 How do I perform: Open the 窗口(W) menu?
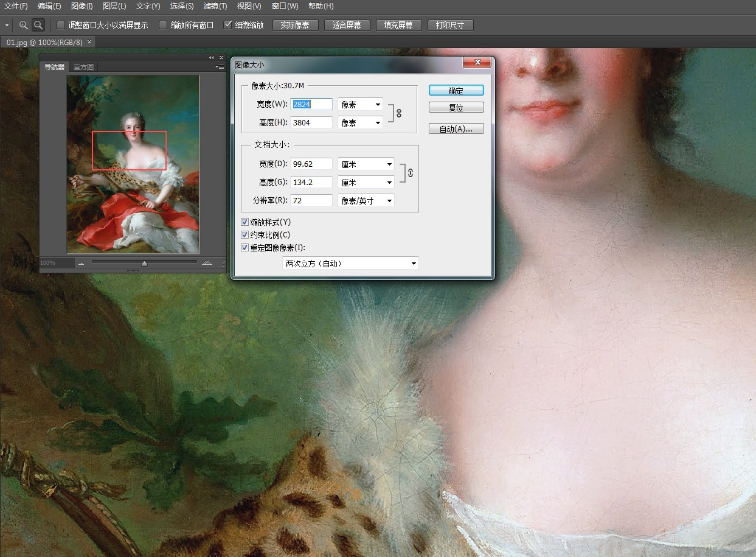pos(285,6)
